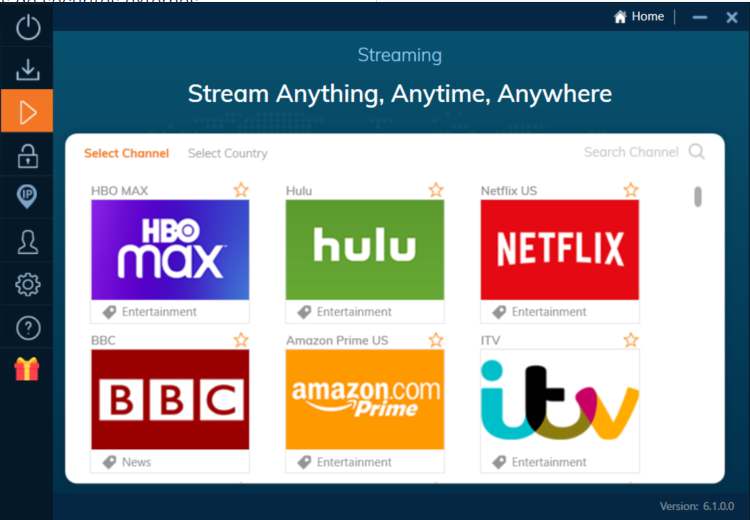Screen dimensions: 750x520
Task: Click the BBC channel title text
Action: tap(103, 341)
